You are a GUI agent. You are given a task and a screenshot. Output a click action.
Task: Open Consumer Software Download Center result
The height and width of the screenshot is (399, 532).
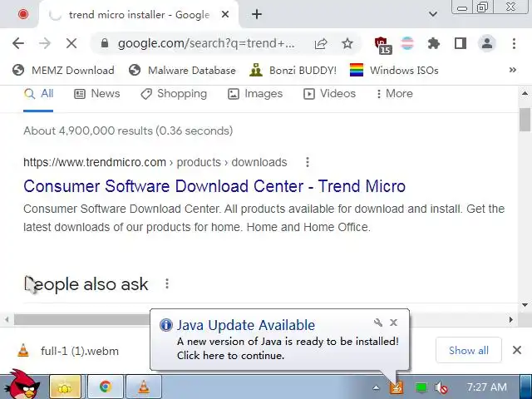214,186
